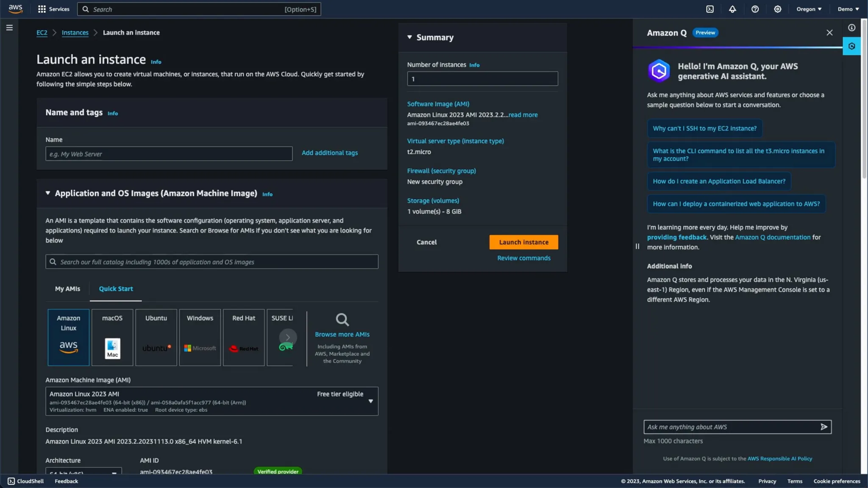The image size is (868, 488).
Task: Click the Amazon Q hexagon side icon
Action: [x=851, y=46]
